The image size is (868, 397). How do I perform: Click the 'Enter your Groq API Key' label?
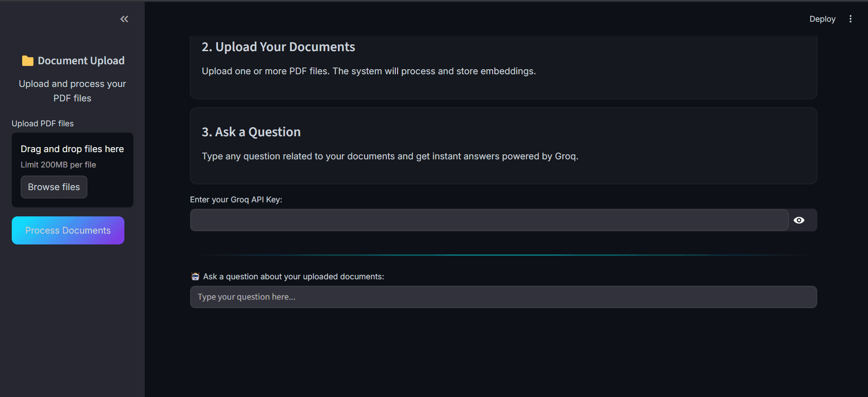click(x=236, y=200)
